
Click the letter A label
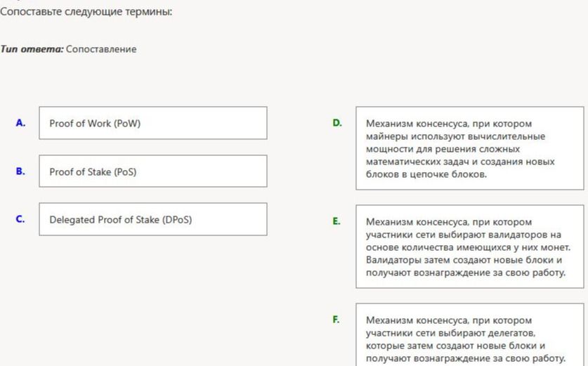click(x=20, y=123)
